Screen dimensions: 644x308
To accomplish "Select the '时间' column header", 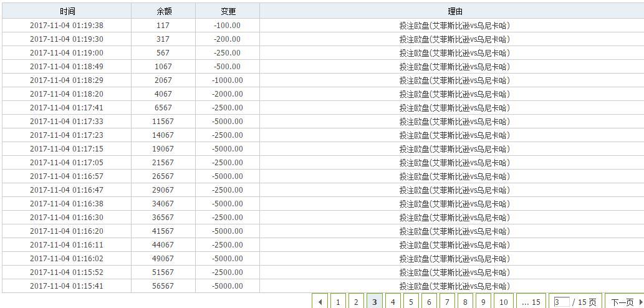I will tap(67, 11).
